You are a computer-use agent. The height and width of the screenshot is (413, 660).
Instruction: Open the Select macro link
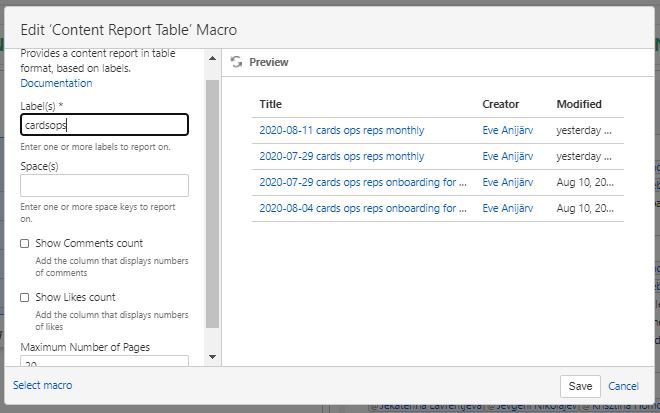(x=43, y=385)
